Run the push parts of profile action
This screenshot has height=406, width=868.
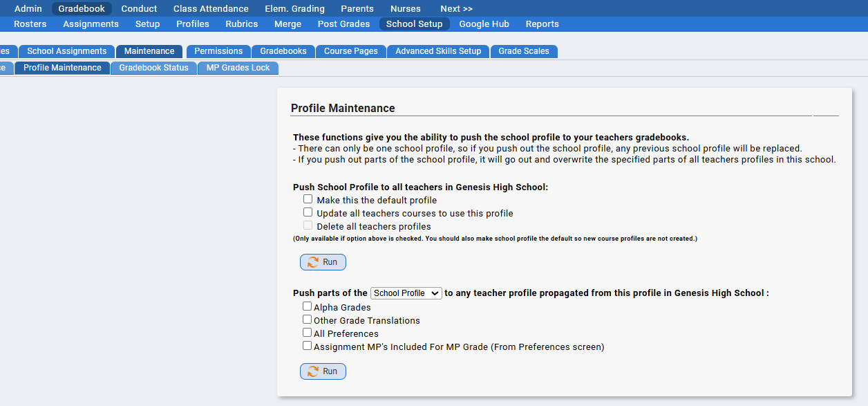coord(323,371)
